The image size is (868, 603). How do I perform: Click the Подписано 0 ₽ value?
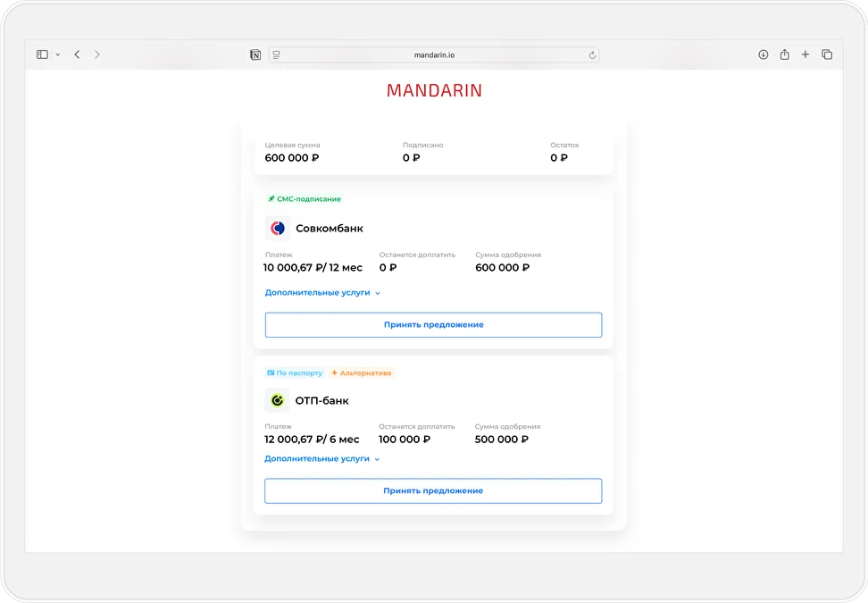tap(412, 158)
